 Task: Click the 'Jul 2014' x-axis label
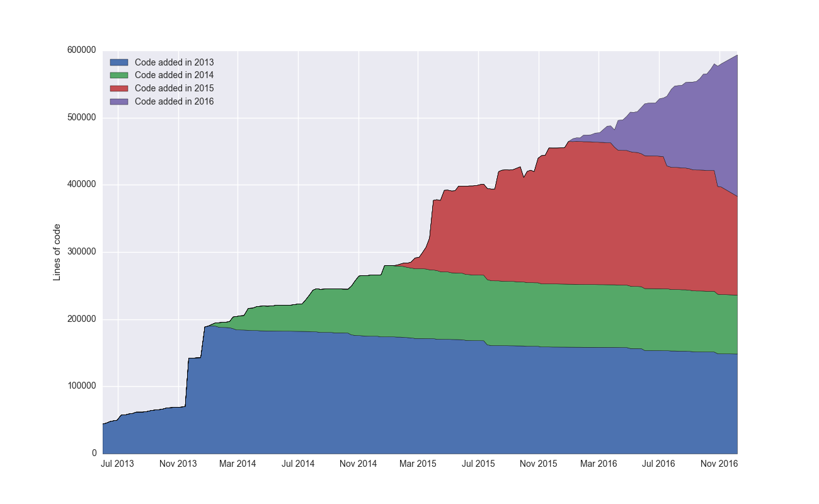298,464
